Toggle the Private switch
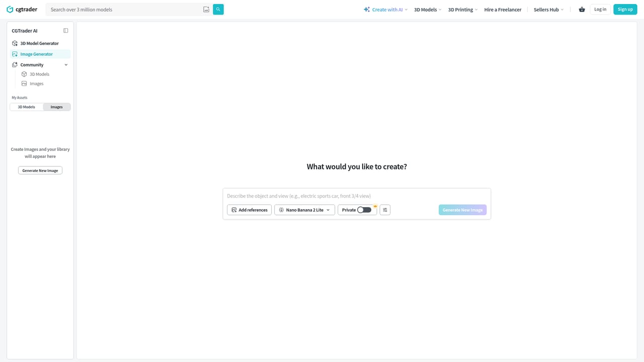The image size is (644, 362). [x=364, y=210]
